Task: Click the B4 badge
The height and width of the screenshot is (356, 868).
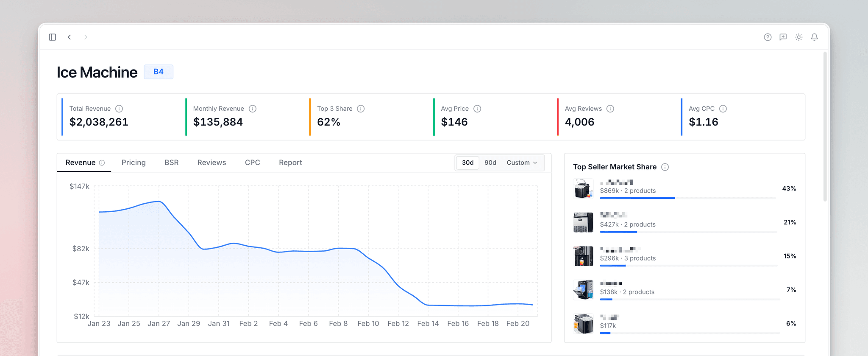Action: [x=159, y=72]
